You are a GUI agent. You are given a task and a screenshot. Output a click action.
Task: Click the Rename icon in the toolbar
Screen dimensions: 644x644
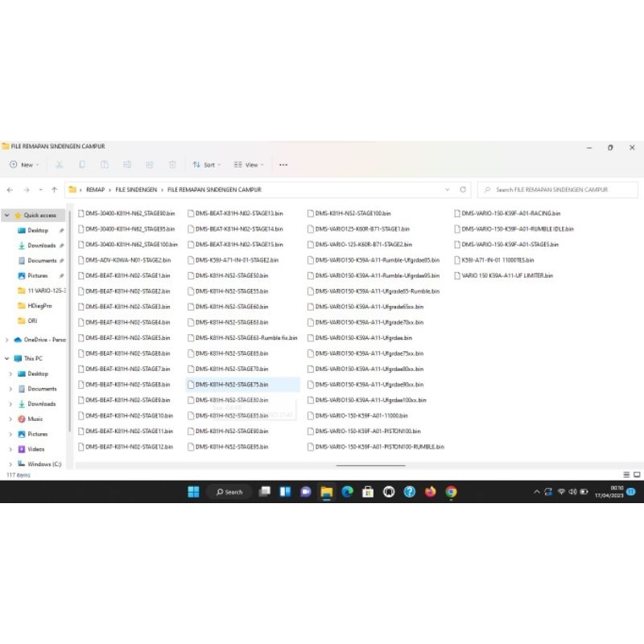[126, 164]
